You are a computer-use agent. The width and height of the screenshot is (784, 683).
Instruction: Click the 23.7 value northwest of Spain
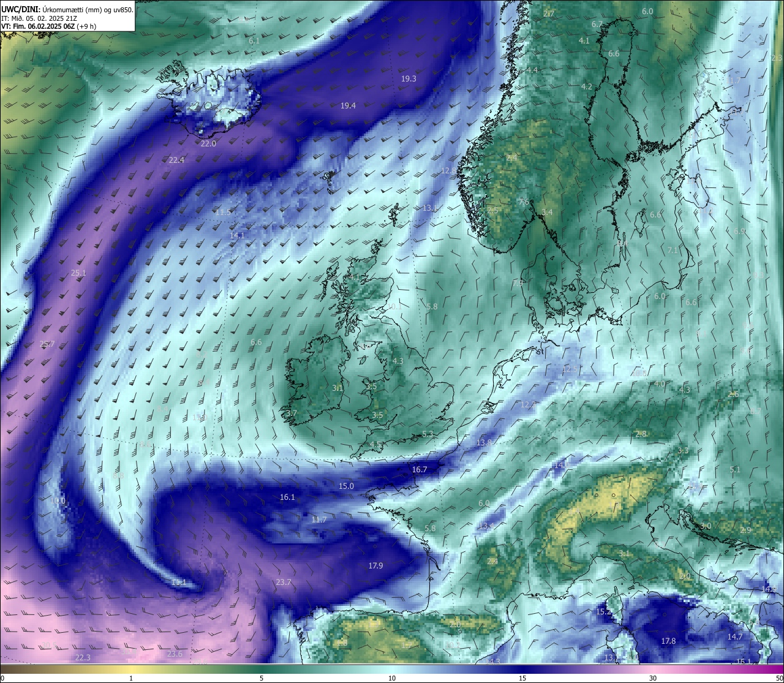[283, 582]
